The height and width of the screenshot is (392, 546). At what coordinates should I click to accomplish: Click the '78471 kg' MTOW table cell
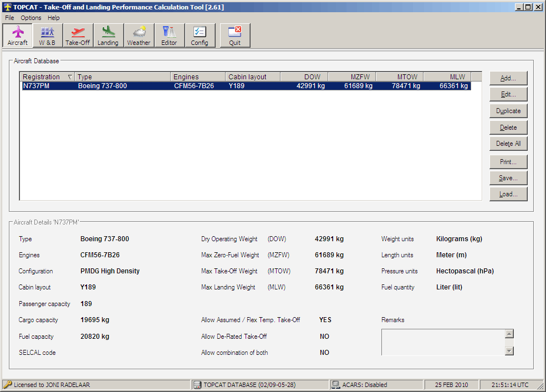coord(406,86)
